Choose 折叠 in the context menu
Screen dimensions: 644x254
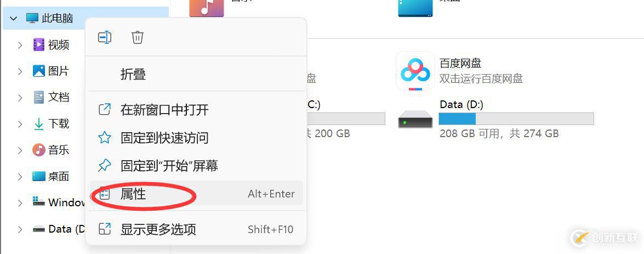[x=133, y=74]
